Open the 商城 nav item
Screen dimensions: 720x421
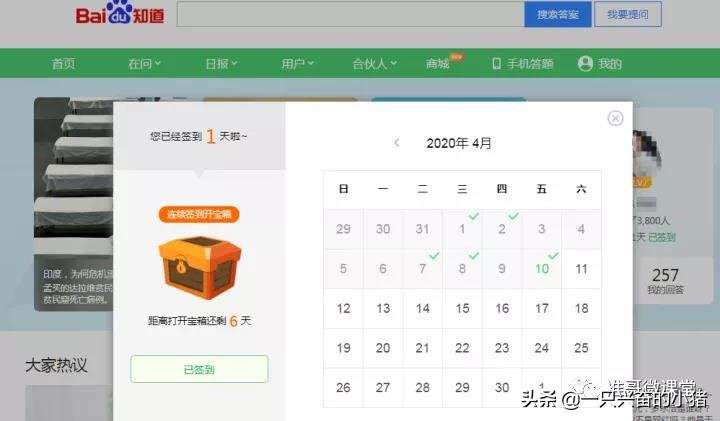coord(438,63)
